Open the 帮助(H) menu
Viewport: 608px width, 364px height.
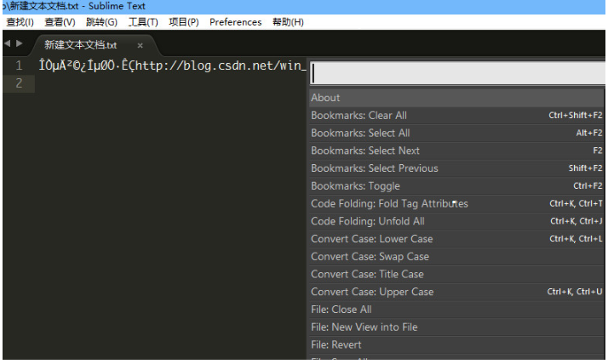tap(288, 22)
